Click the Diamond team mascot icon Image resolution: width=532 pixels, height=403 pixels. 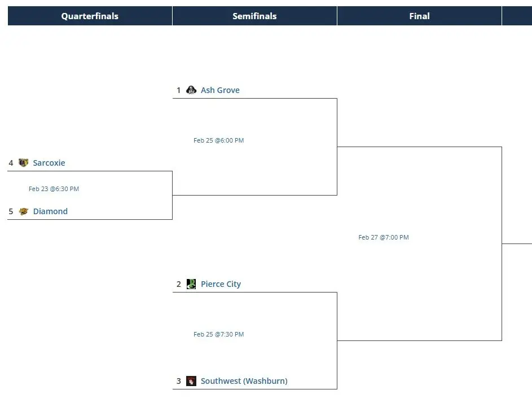[23, 211]
